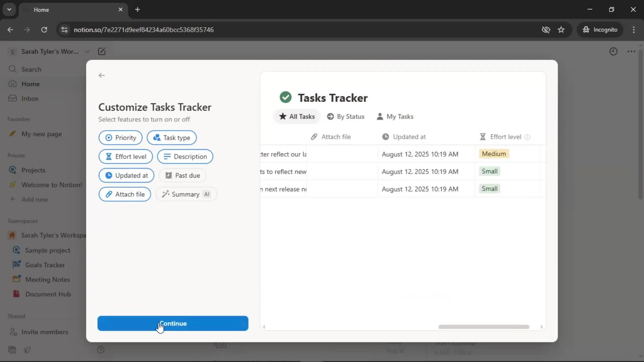Click the rocket icon at sidebar bottom
This screenshot has height=362, width=644.
pos(27,350)
